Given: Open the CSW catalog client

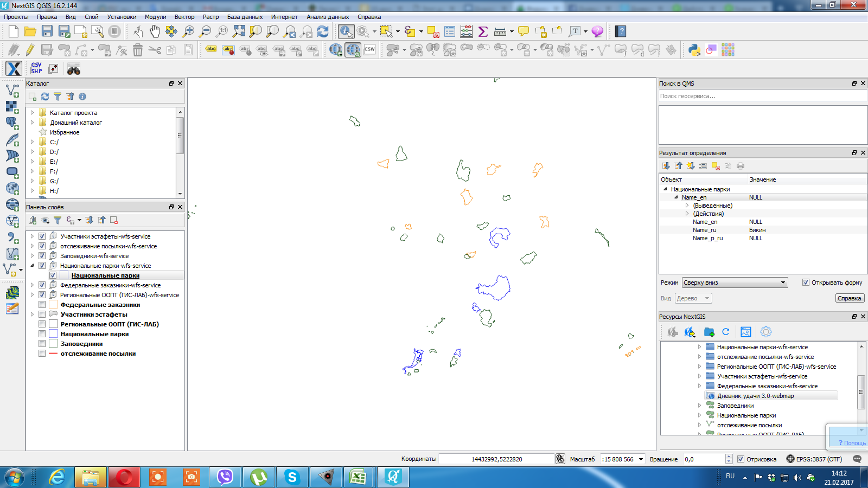Looking at the screenshot, I should pos(370,50).
